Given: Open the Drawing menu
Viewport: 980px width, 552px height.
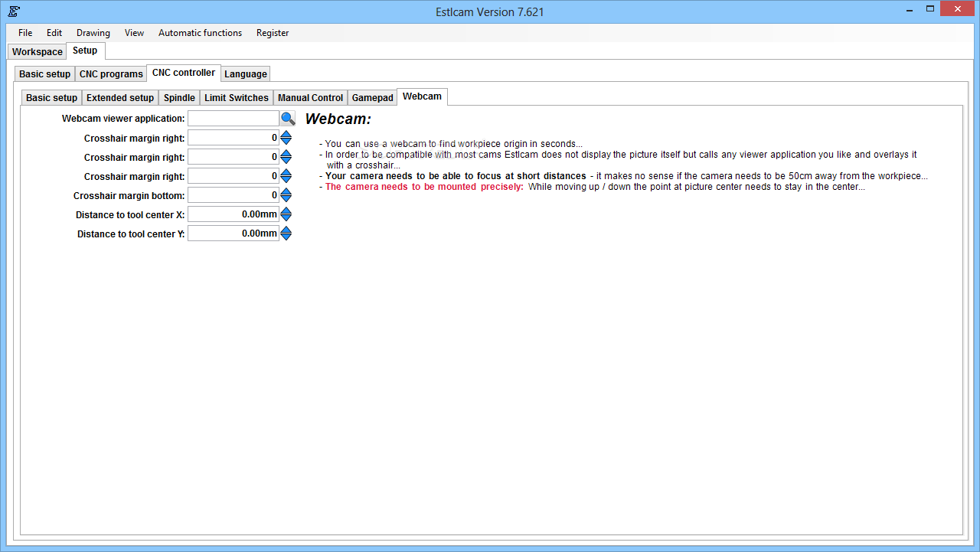Looking at the screenshot, I should tap(93, 33).
